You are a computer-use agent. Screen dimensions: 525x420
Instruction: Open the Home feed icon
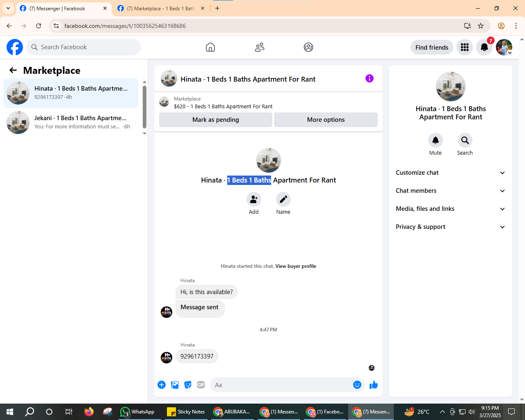[210, 47]
